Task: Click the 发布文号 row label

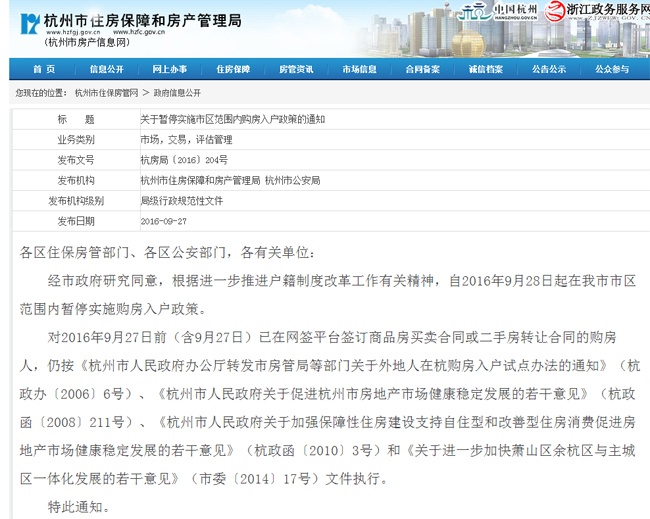Action: (76, 160)
